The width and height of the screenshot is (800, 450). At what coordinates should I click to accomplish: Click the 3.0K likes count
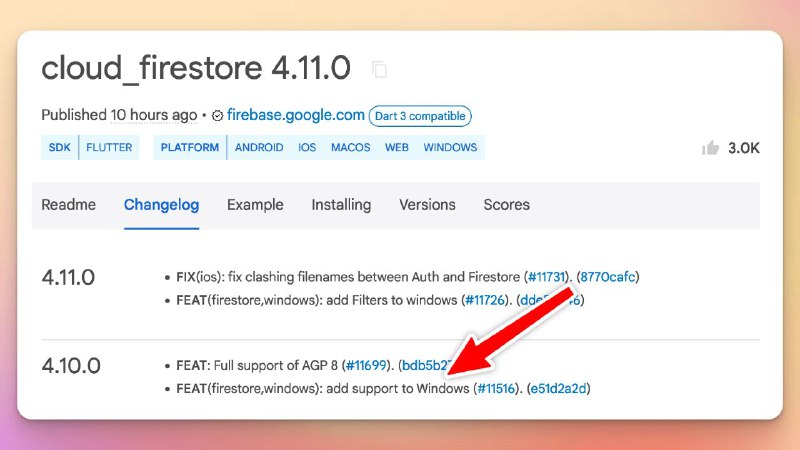click(x=743, y=148)
